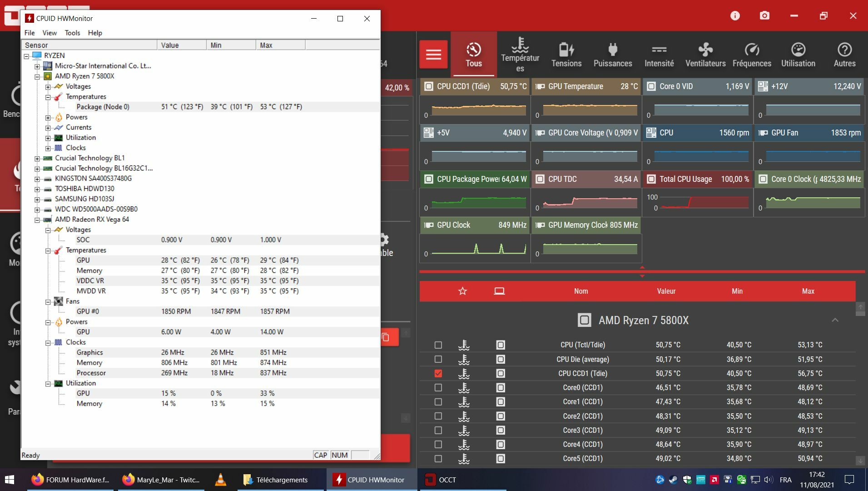The width and height of the screenshot is (868, 491).
Task: Click the monitor display column icon
Action: [499, 291]
